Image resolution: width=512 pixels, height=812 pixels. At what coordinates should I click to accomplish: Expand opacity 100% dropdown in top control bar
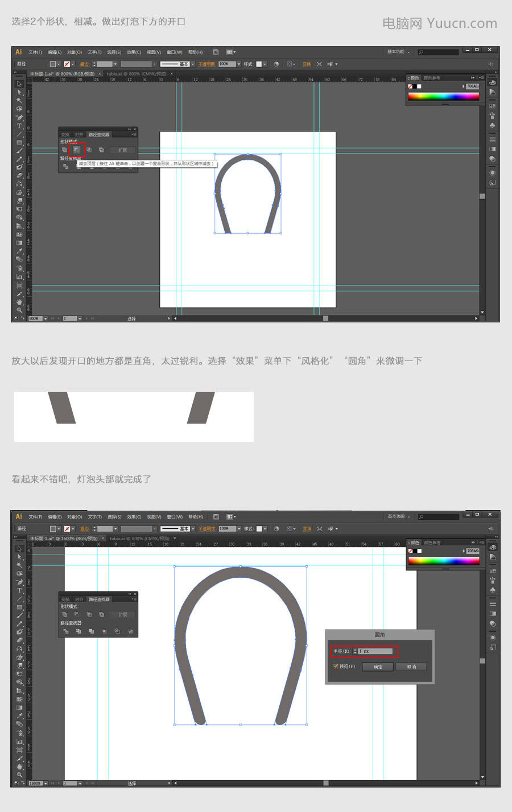tap(238, 64)
